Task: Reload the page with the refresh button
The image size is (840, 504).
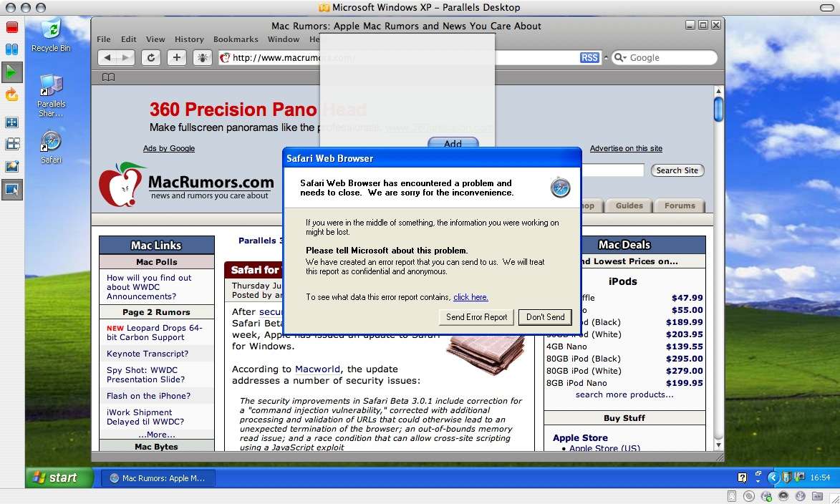Action: point(151,58)
